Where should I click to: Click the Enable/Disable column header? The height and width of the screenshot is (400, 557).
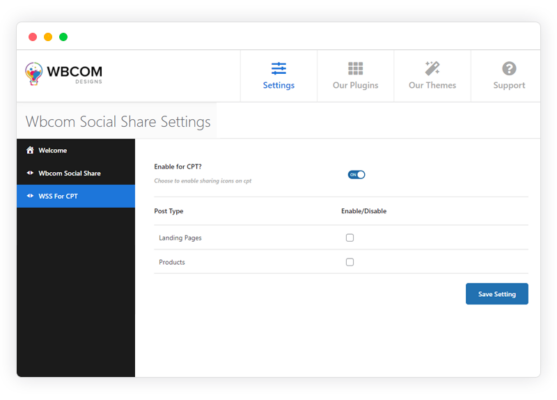point(364,211)
